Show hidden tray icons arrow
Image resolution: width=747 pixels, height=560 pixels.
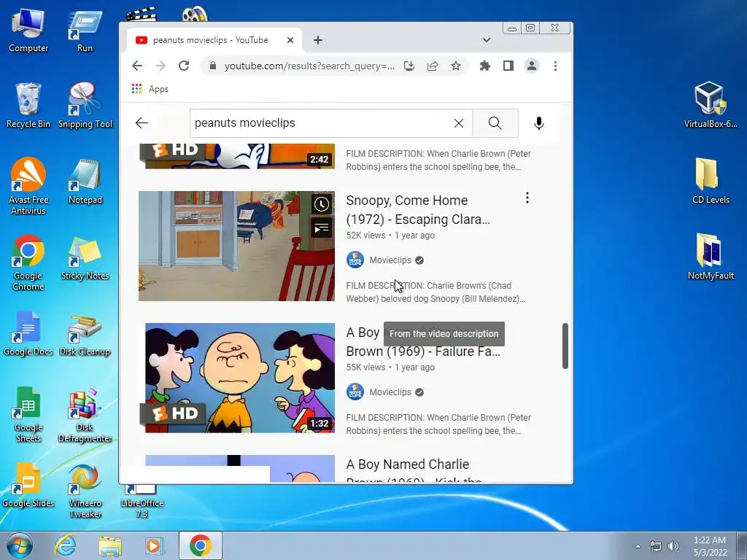pos(638,546)
